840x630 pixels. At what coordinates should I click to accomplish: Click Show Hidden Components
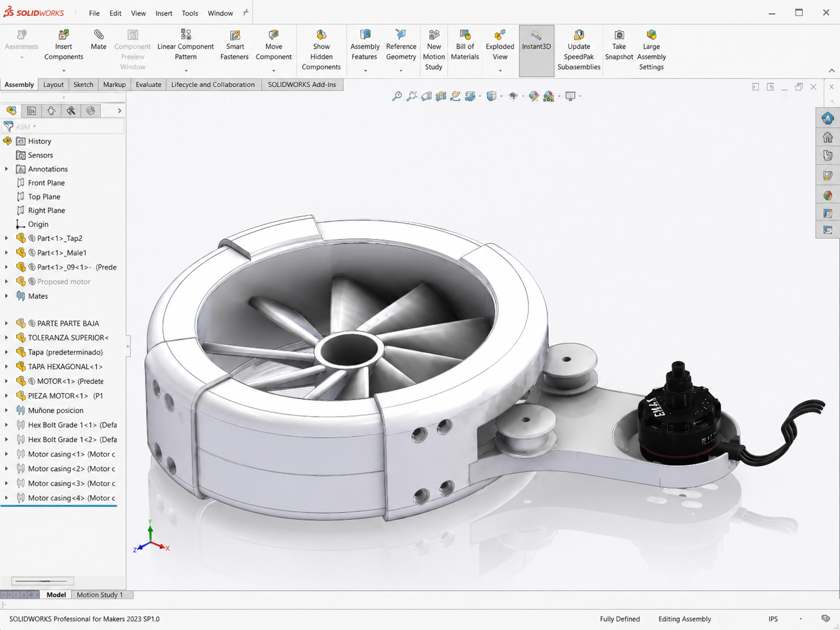click(321, 50)
